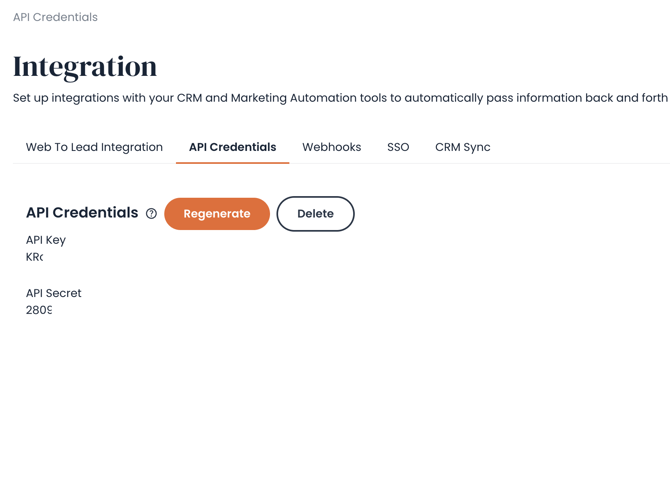The image size is (670, 477).
Task: Click the API Credentials section heading
Action: tap(82, 212)
